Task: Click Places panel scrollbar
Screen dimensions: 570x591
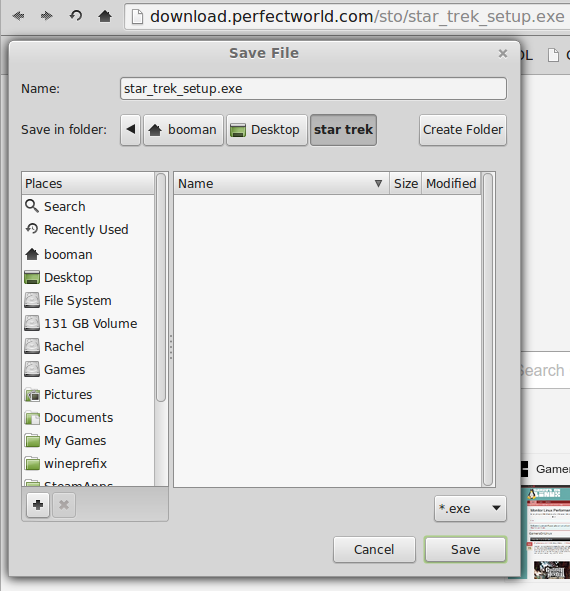Action: coord(161,287)
